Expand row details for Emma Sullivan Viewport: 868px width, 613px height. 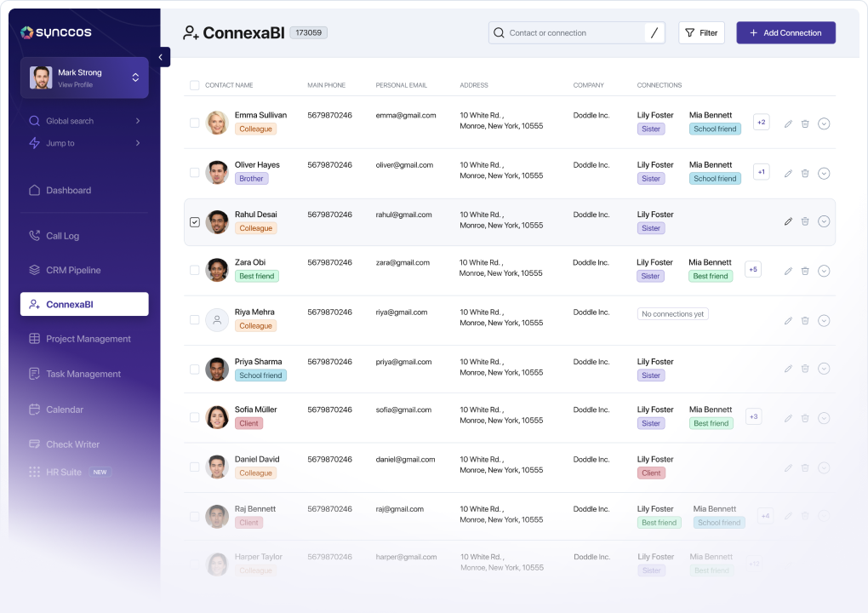pos(824,124)
